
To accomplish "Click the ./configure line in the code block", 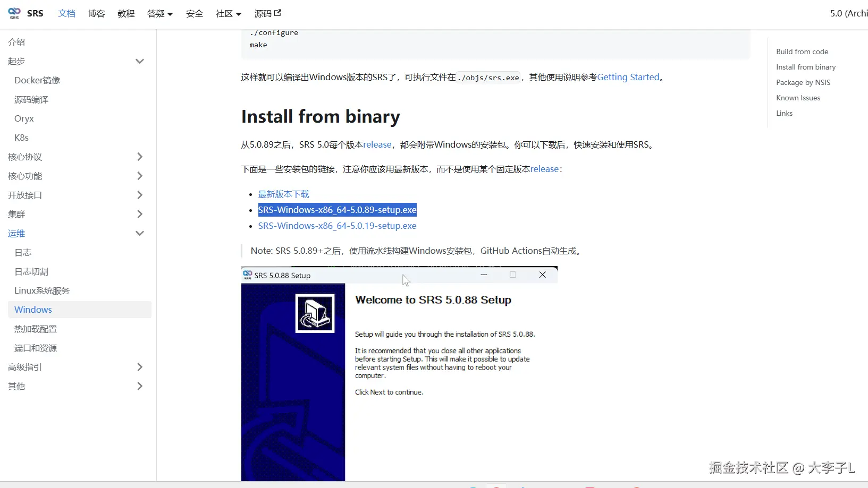I will click(274, 32).
